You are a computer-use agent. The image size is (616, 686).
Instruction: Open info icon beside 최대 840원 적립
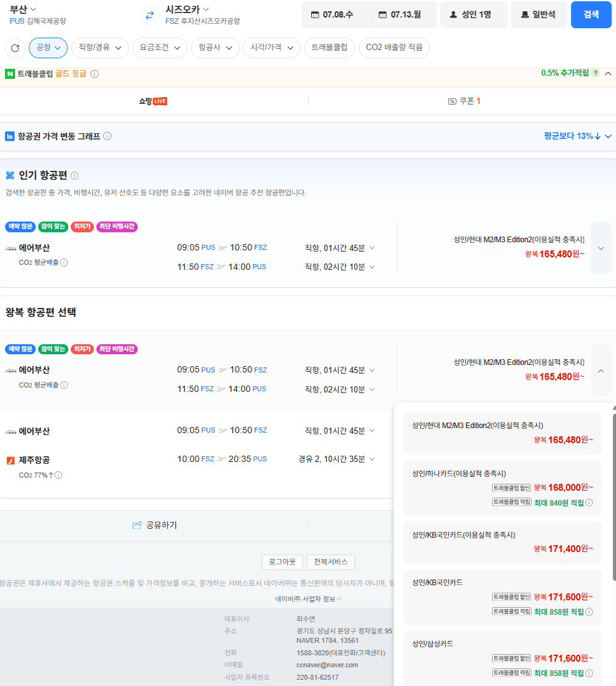click(589, 503)
